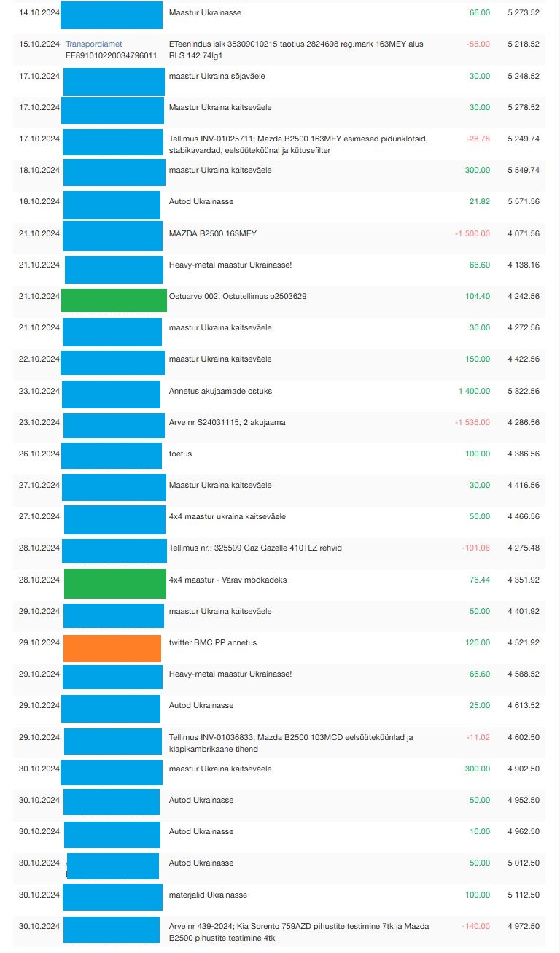Click the green block beside Värav mõõkadeks row
Image resolution: width=560 pixels, height=953 pixels.
(x=115, y=583)
